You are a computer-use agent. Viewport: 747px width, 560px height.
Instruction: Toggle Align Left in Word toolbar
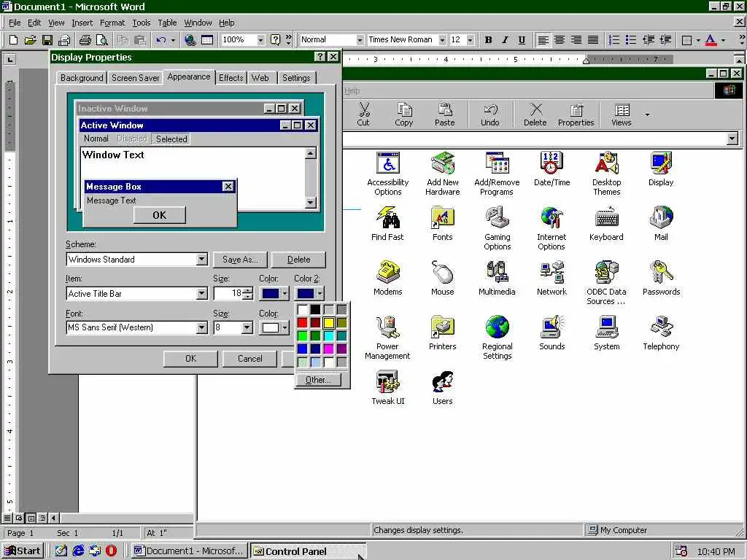[543, 40]
